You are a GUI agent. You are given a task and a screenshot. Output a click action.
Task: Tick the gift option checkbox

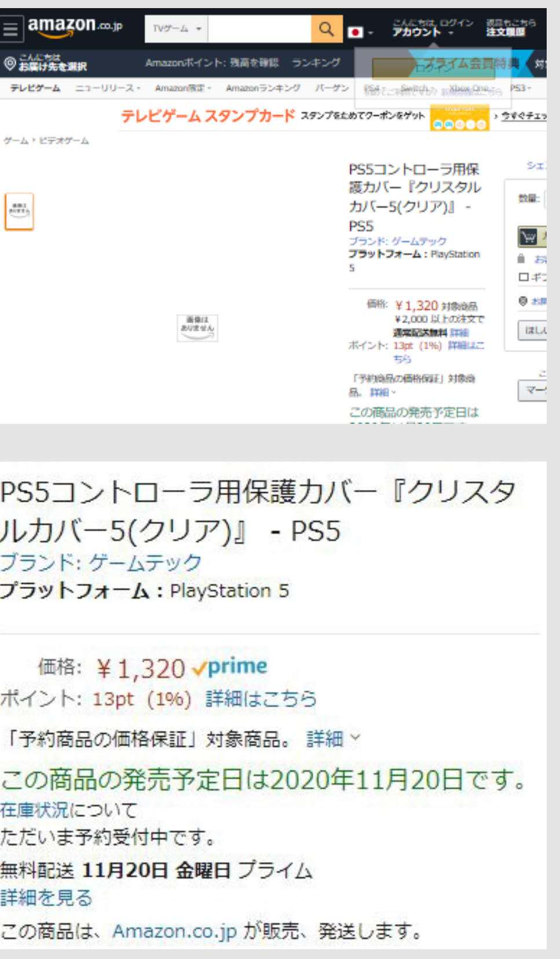click(x=523, y=277)
